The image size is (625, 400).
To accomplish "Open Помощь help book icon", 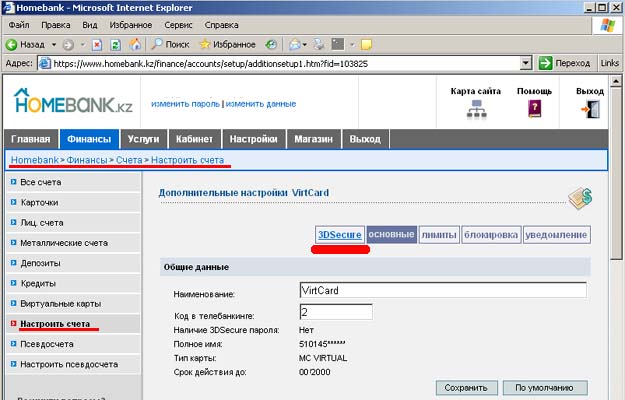I will 535,109.
